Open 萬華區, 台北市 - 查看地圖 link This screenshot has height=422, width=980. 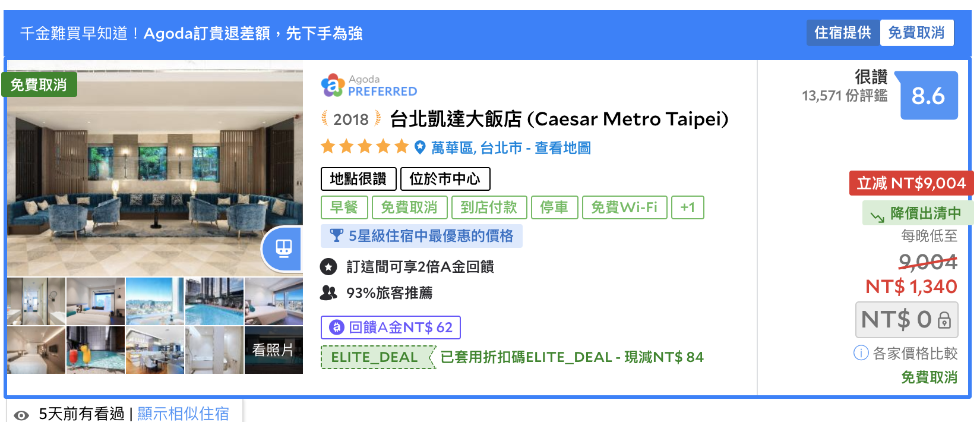511,147
